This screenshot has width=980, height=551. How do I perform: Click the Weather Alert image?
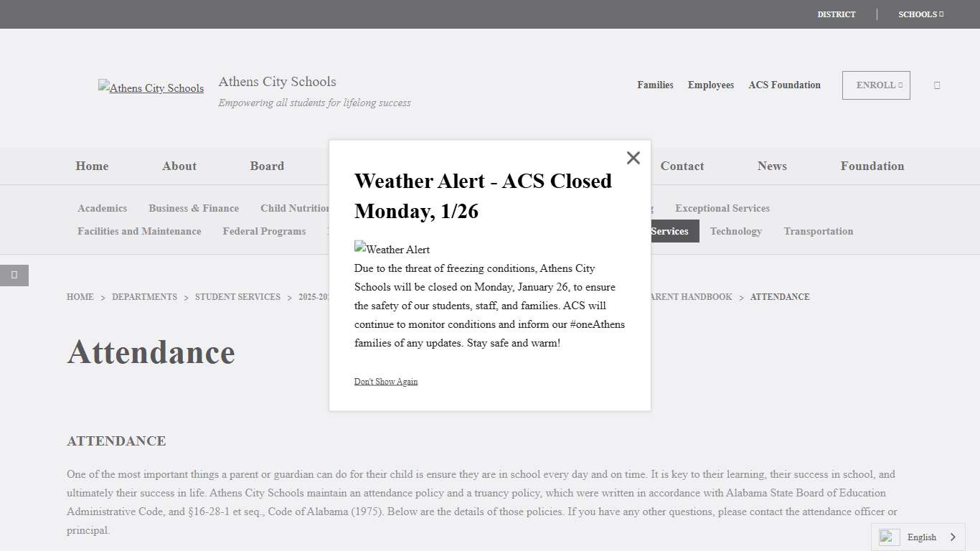392,250
